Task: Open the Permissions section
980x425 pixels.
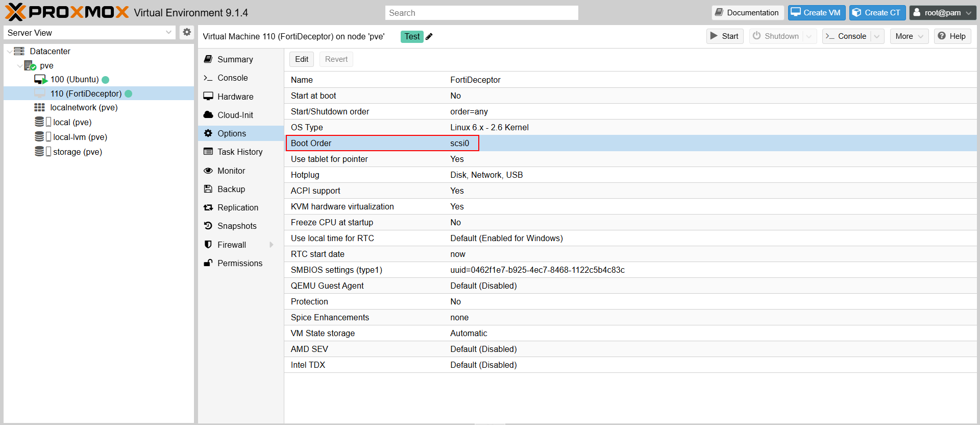Action: (x=239, y=263)
